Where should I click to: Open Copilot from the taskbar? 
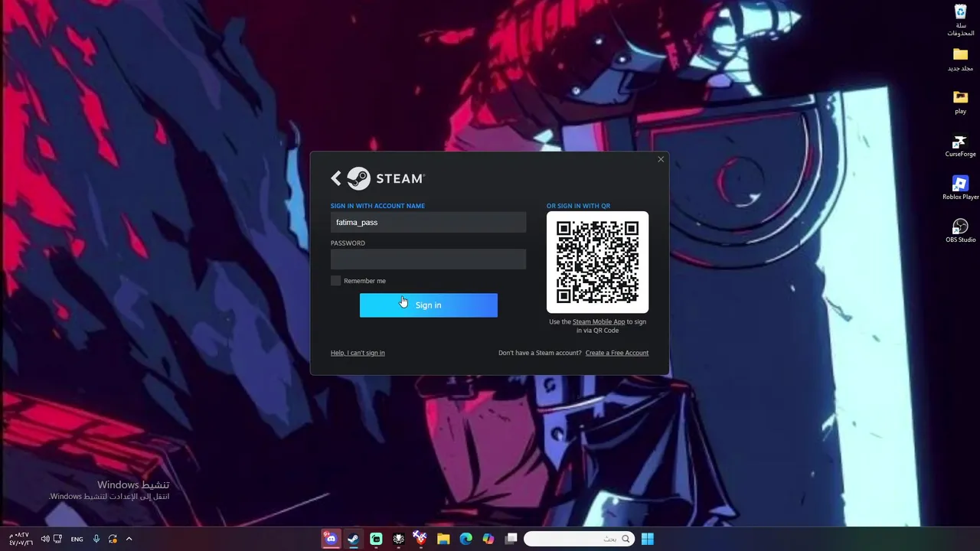point(488,539)
